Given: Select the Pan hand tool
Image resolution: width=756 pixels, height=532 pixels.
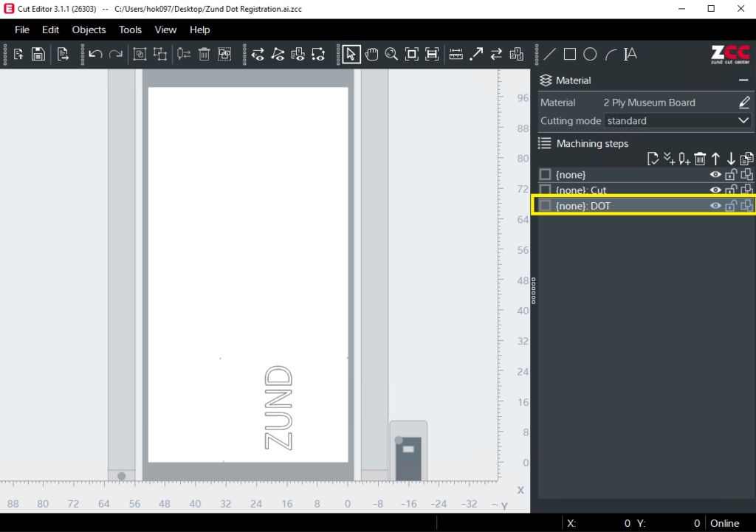Looking at the screenshot, I should coord(371,54).
